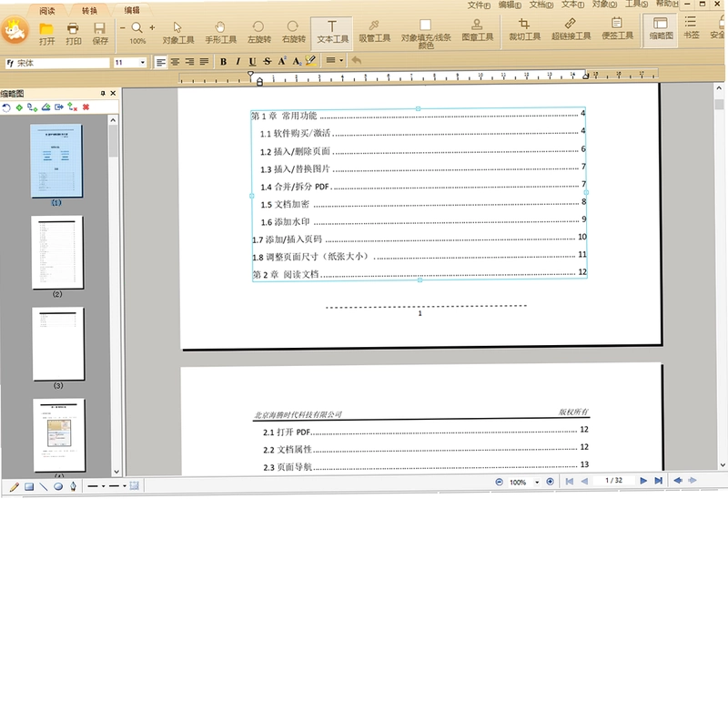Open the 文本(T) menu

pos(572,5)
